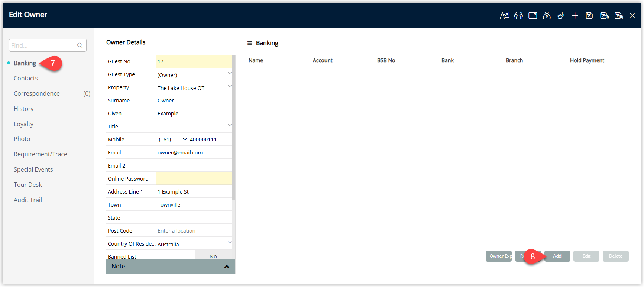This screenshot has width=644, height=287.
Task: Click the Bank column header
Action: [x=447, y=60]
